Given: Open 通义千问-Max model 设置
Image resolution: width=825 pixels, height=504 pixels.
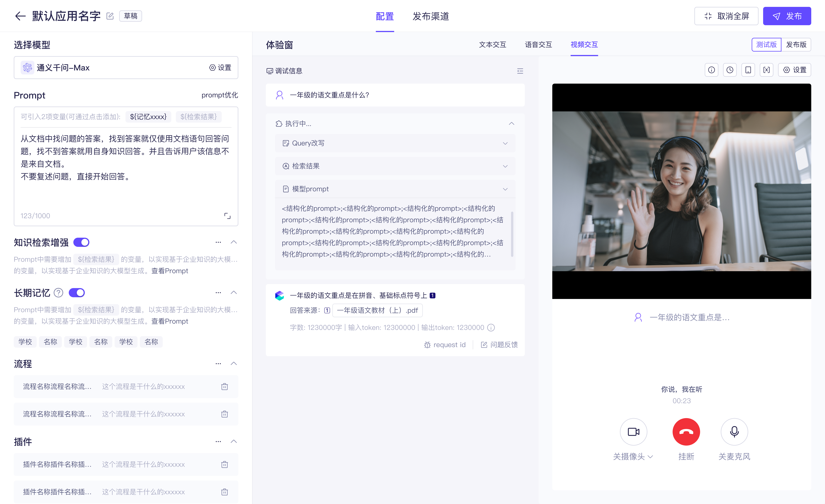Looking at the screenshot, I should pyautogui.click(x=220, y=68).
